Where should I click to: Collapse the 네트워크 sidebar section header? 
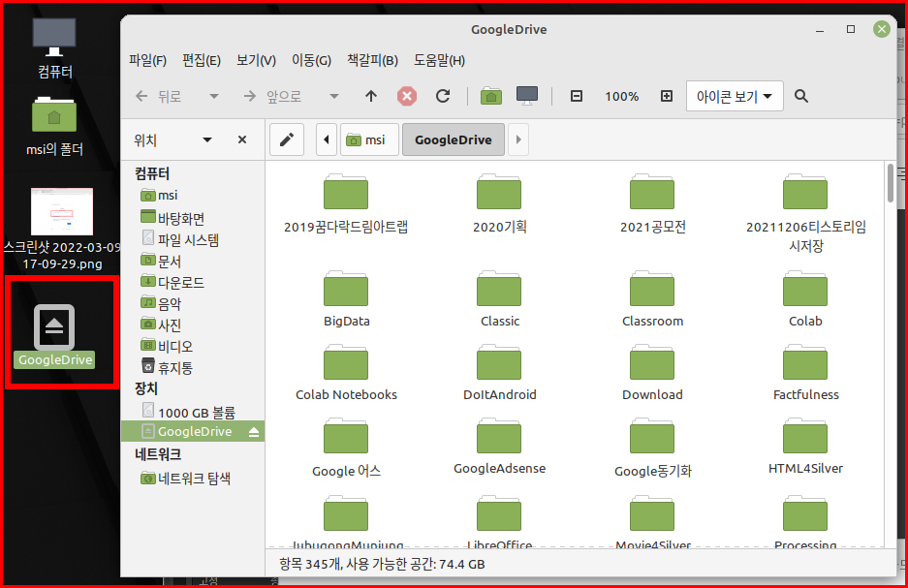pos(158,455)
